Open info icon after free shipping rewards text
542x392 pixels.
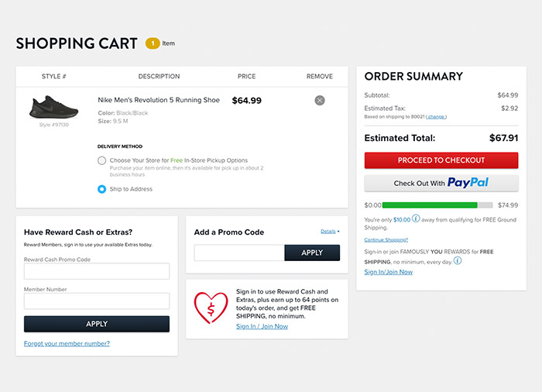click(458, 261)
